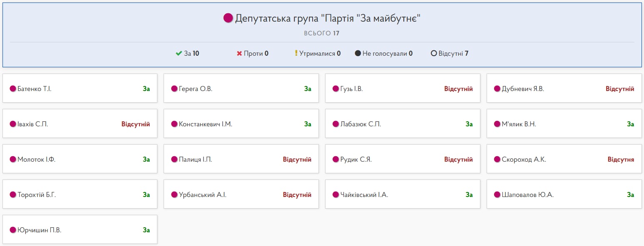Click the Відсутній status for Палиця І.П.
The image size is (644, 246).
point(297,160)
